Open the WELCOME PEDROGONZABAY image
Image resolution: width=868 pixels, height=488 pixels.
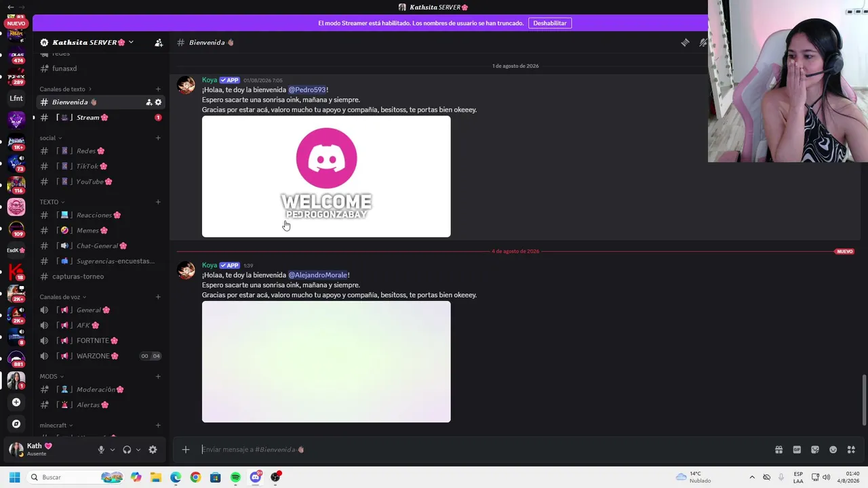pyautogui.click(x=326, y=177)
